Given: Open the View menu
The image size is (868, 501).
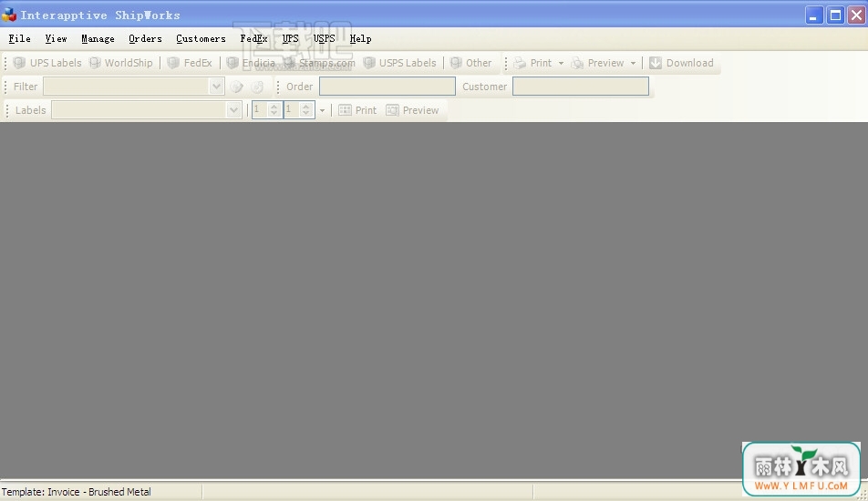Looking at the screenshot, I should coord(56,38).
